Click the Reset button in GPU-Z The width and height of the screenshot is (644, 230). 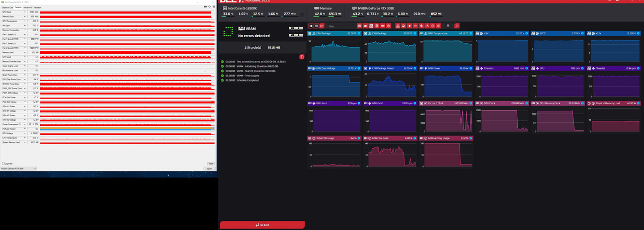point(211,164)
